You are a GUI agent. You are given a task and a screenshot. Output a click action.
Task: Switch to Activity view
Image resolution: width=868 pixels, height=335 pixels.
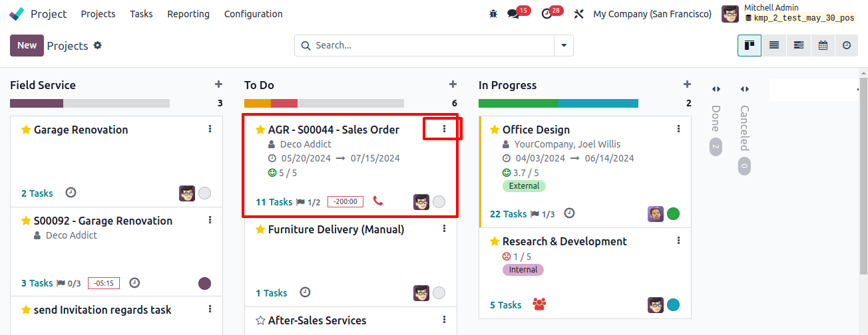tap(847, 45)
